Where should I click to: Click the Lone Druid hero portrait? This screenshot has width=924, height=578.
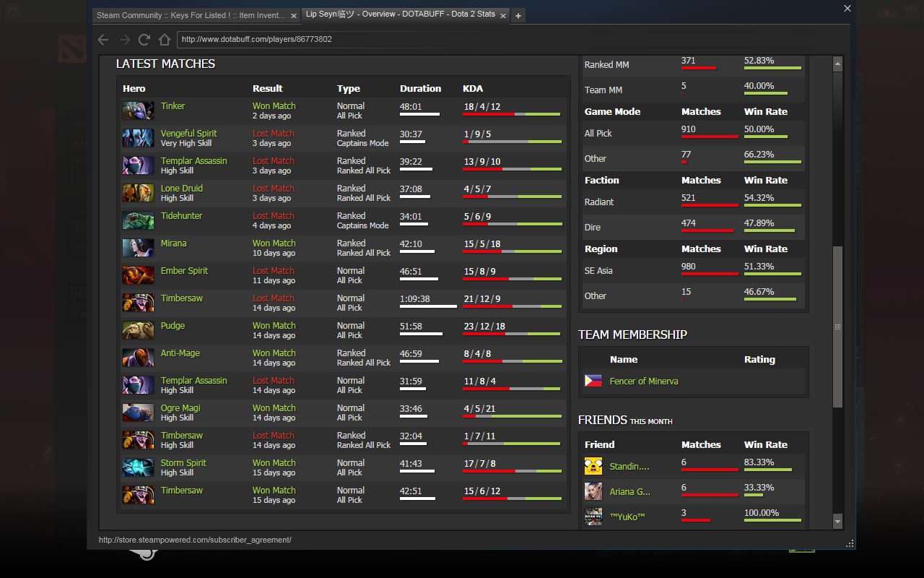138,193
